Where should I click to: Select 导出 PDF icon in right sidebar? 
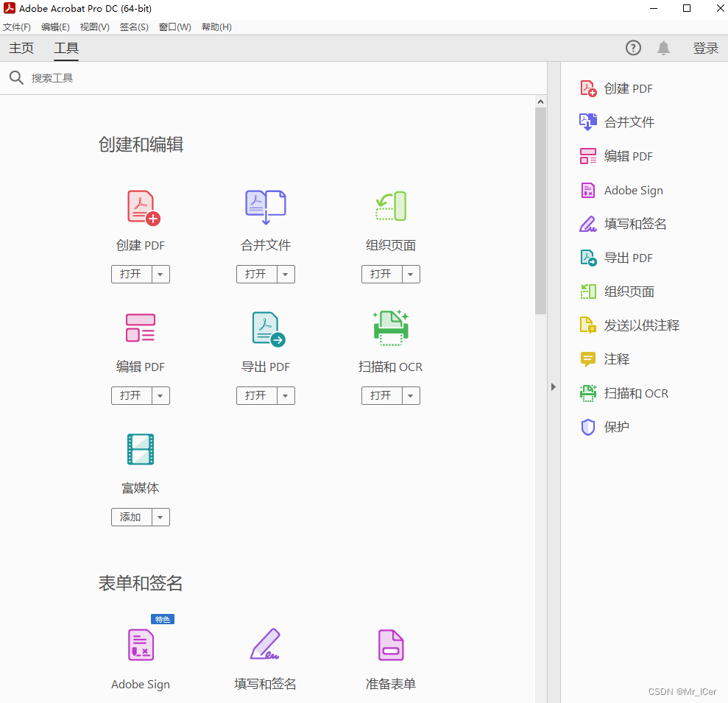[588, 258]
